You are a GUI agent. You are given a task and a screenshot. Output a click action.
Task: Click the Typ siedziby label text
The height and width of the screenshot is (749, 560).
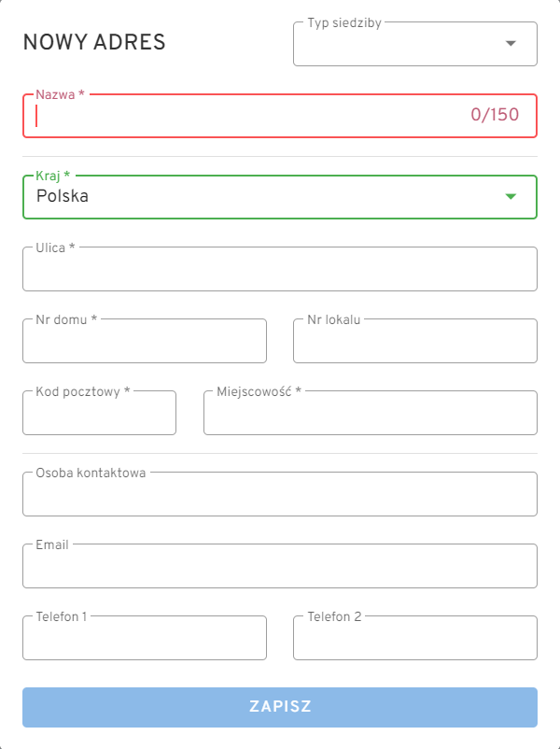344,22
